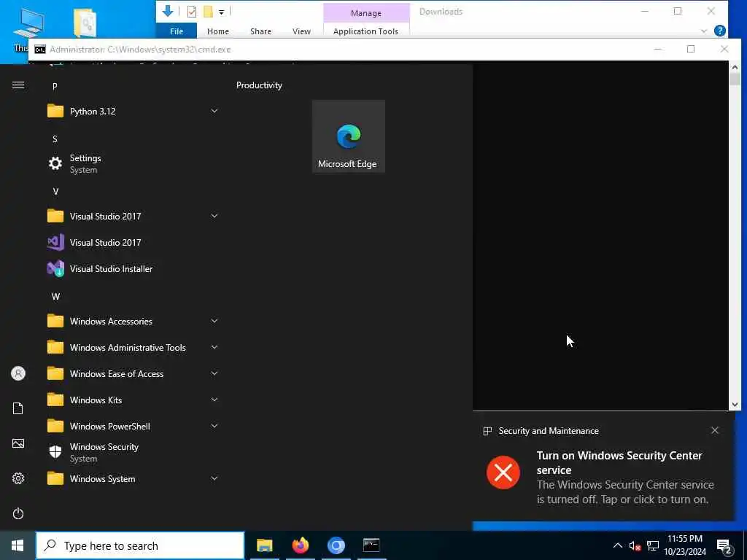Image resolution: width=747 pixels, height=560 pixels.
Task: Click the taskbar search box
Action: coord(140,545)
